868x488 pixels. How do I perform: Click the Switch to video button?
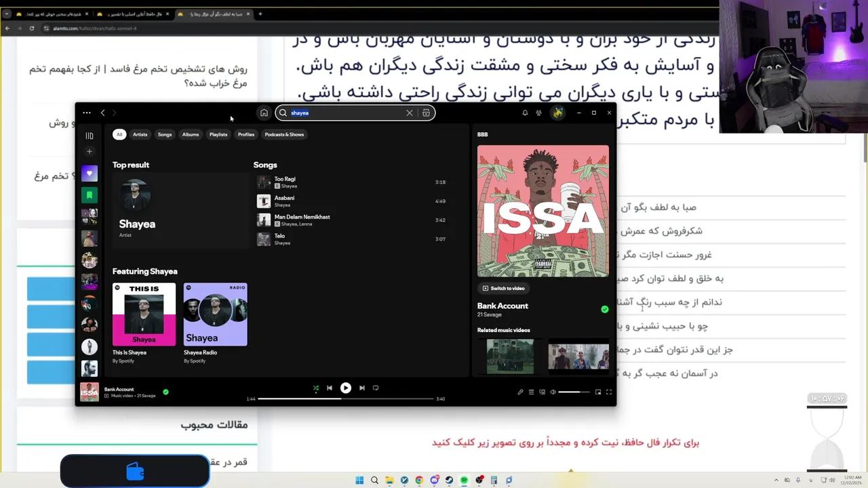click(x=504, y=288)
